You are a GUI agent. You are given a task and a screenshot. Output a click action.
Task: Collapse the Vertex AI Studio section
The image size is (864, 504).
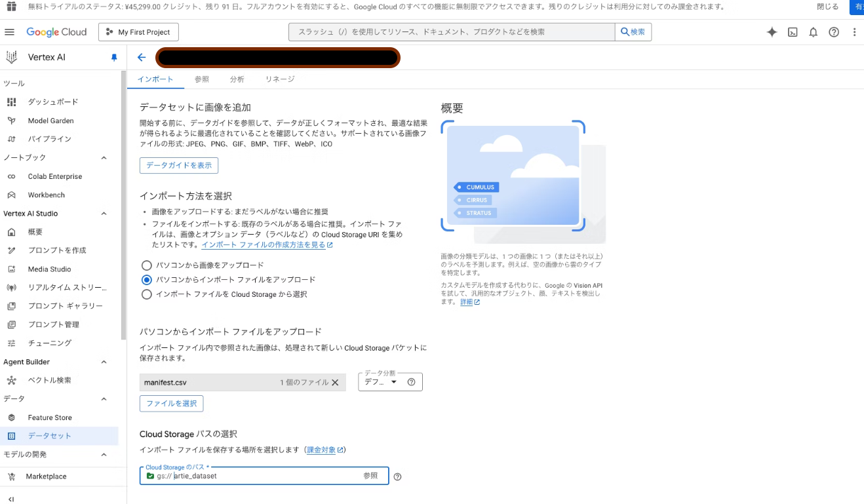103,213
